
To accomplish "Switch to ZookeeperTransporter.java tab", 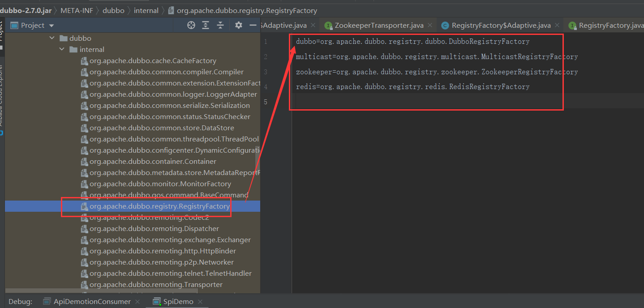I will coord(379,26).
